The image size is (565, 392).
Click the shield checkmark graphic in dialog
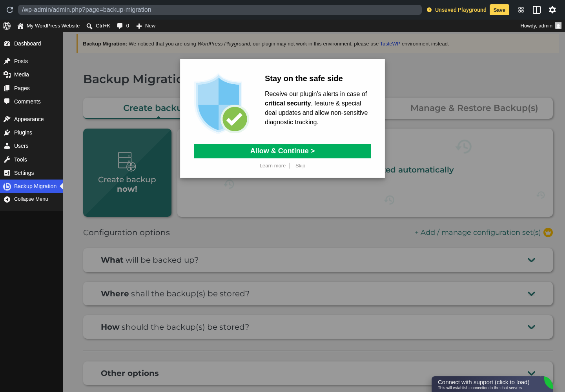tap(221, 104)
